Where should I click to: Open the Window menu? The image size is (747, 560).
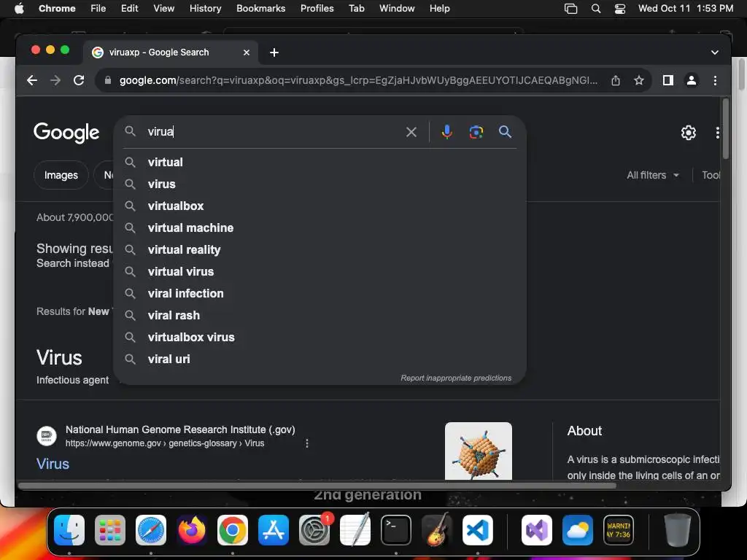pyautogui.click(x=397, y=9)
